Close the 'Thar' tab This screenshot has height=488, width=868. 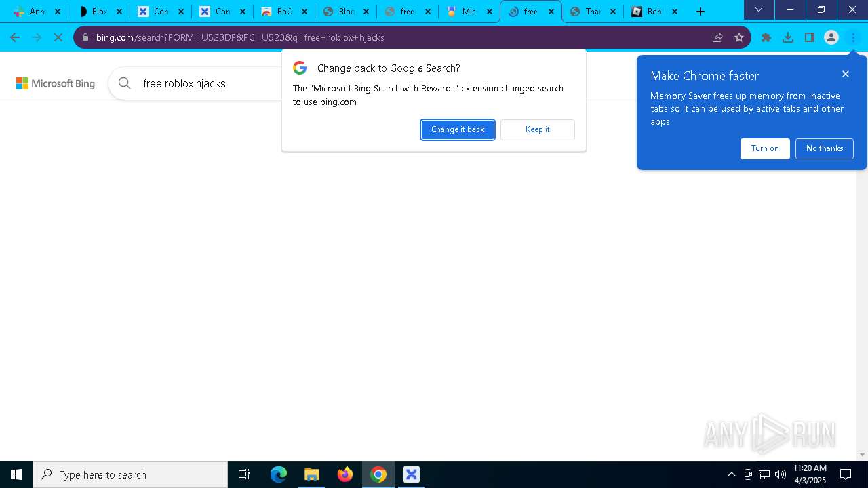pos(612,11)
